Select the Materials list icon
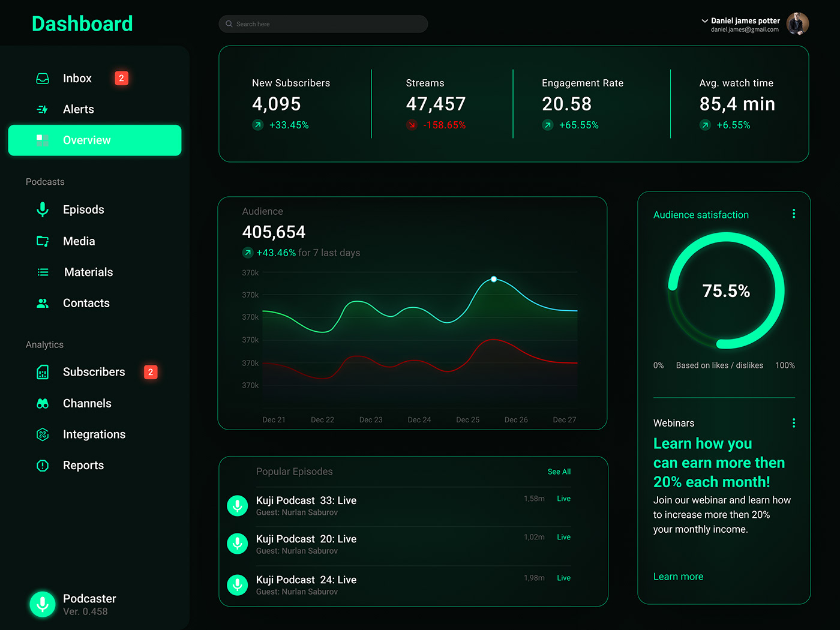Screen dimensions: 840x630 tap(42, 272)
